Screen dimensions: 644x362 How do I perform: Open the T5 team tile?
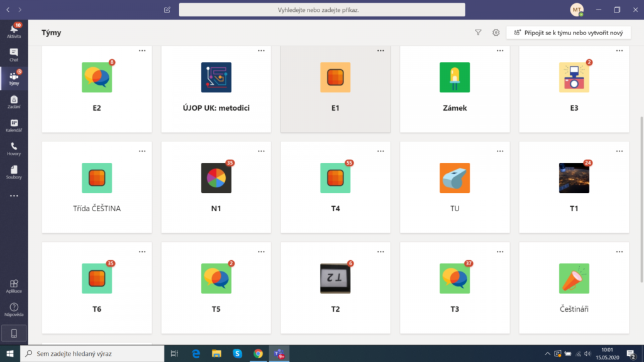[216, 288]
